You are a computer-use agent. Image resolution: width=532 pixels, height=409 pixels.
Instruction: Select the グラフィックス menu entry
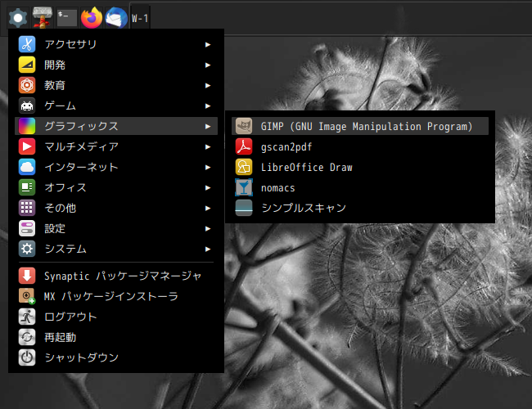[x=116, y=126]
